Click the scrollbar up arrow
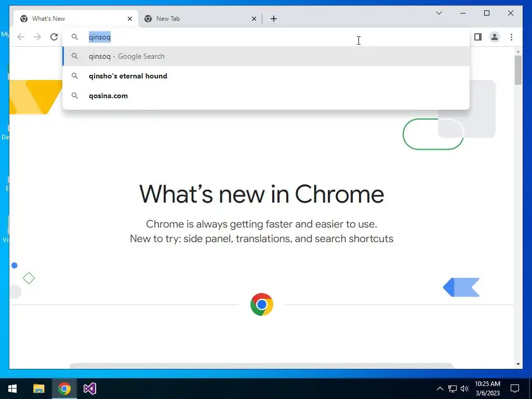The height and width of the screenshot is (399, 532). [x=518, y=51]
